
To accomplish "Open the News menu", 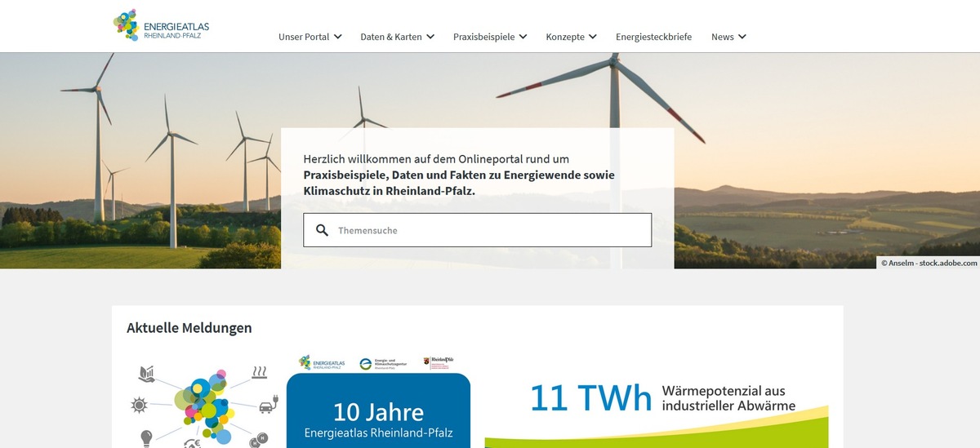I will [728, 37].
